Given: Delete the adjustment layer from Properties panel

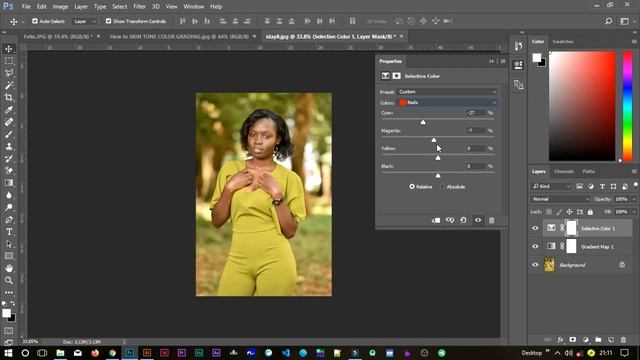Looking at the screenshot, I should 491,220.
